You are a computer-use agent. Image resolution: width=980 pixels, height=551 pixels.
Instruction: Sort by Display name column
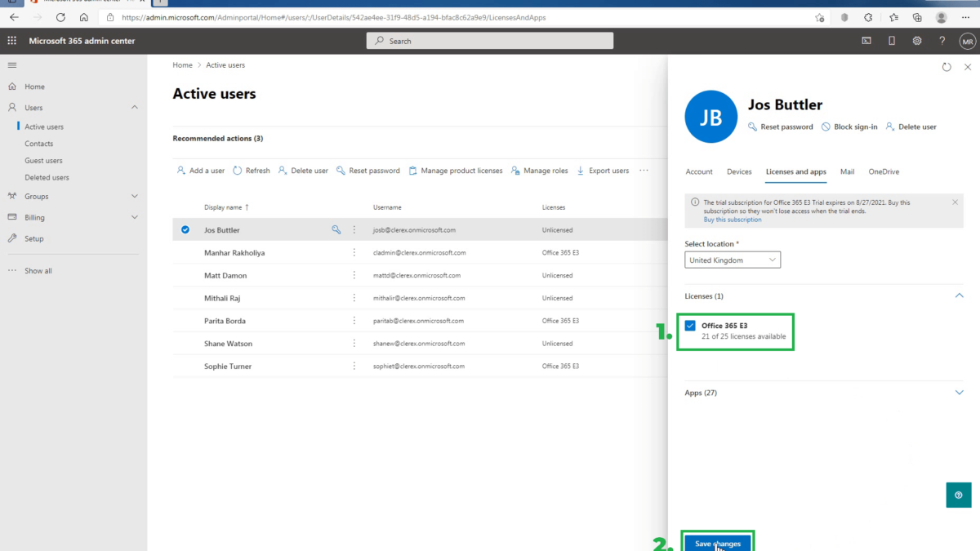coord(226,207)
